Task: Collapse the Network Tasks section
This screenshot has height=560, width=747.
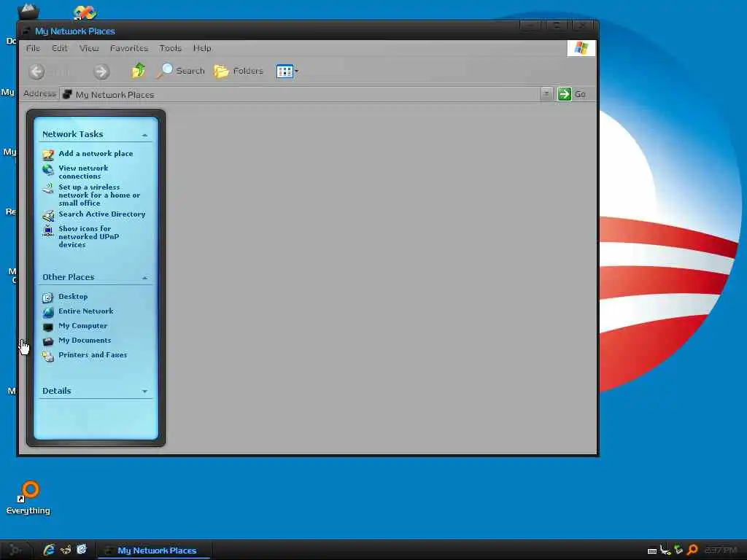Action: coord(144,135)
